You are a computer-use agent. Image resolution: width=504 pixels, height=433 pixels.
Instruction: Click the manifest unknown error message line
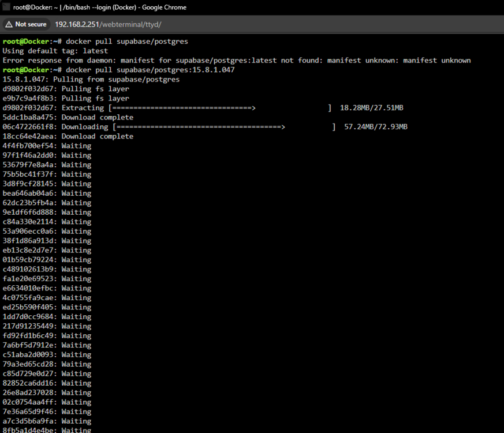coord(237,61)
